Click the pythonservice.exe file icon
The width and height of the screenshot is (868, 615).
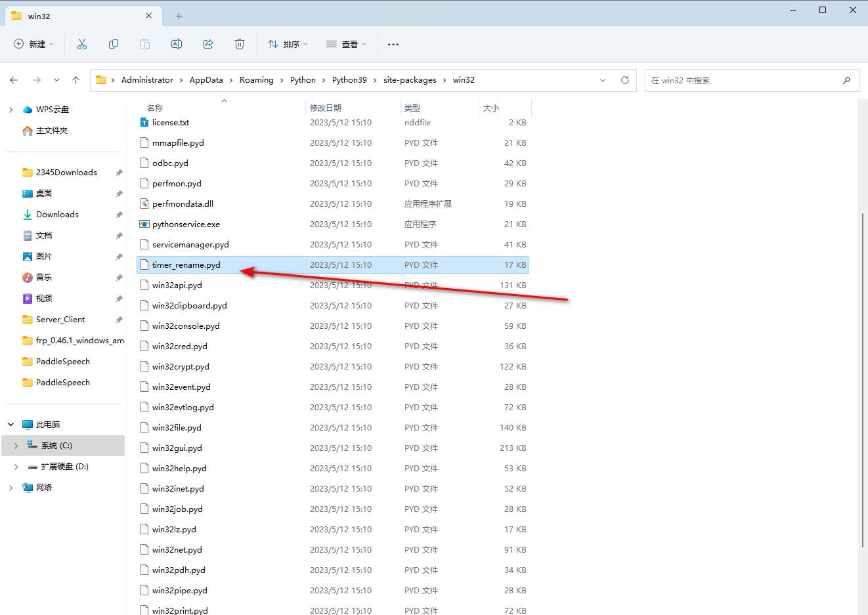(x=144, y=224)
